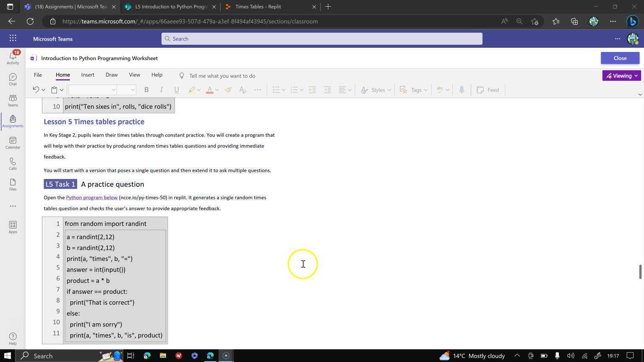Click the purple Close button
Viewport: 644px width, 362px height.
[x=620, y=58]
